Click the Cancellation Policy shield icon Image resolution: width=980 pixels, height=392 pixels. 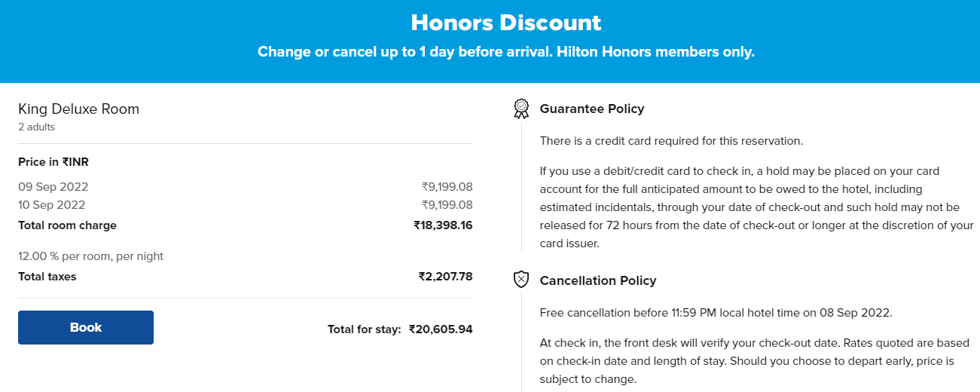point(521,280)
